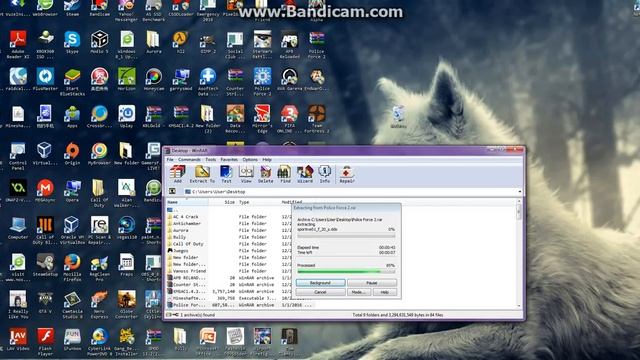Open the Favorites menu
The image size is (640, 360).
229,160
